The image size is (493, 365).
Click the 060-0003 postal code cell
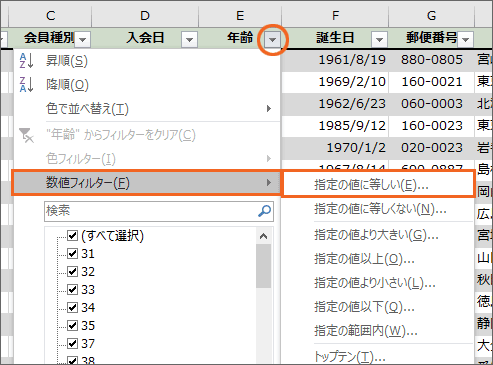click(x=432, y=104)
